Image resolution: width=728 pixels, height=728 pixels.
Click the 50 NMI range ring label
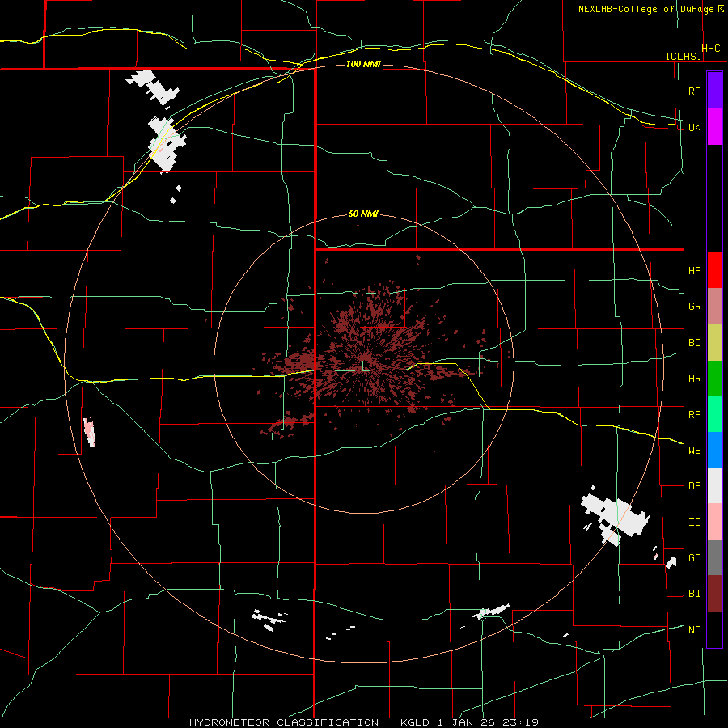[x=363, y=214]
